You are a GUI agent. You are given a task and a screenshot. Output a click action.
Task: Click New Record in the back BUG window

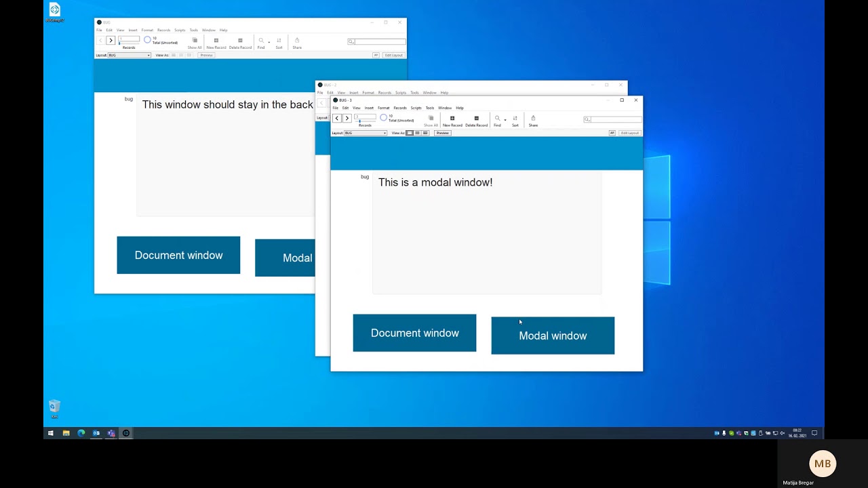(x=216, y=41)
